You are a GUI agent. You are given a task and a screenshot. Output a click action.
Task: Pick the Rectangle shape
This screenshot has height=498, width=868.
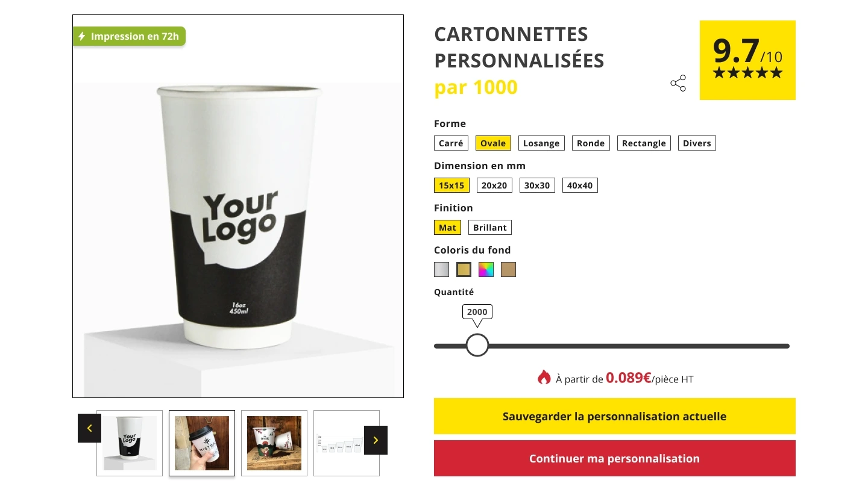[x=644, y=143]
